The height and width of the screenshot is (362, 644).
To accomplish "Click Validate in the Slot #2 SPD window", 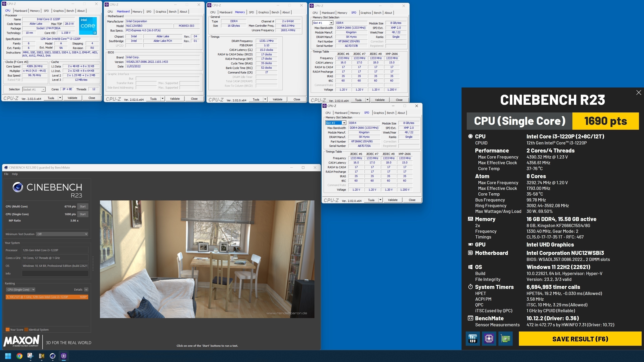I will pyautogui.click(x=392, y=200).
